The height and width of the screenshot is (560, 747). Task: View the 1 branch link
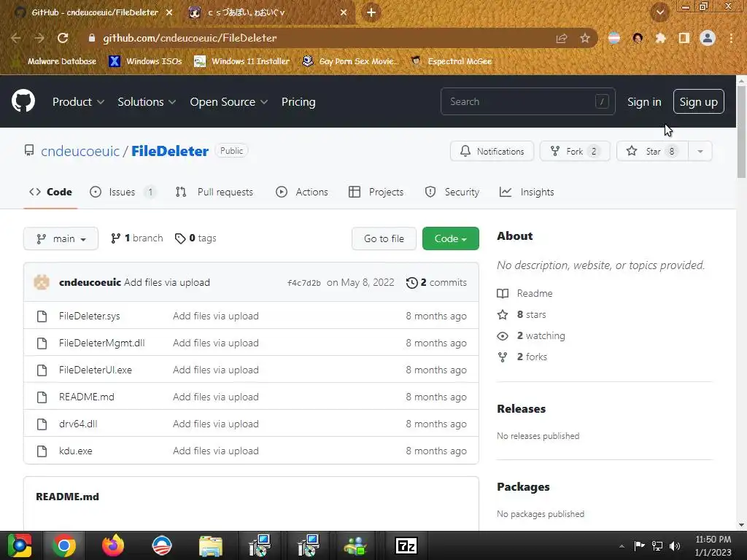click(x=136, y=238)
